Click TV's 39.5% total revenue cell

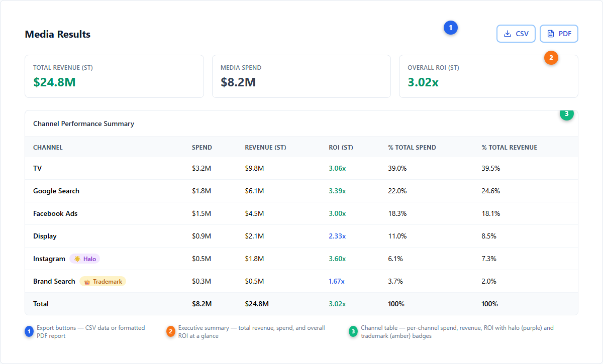tap(490, 168)
